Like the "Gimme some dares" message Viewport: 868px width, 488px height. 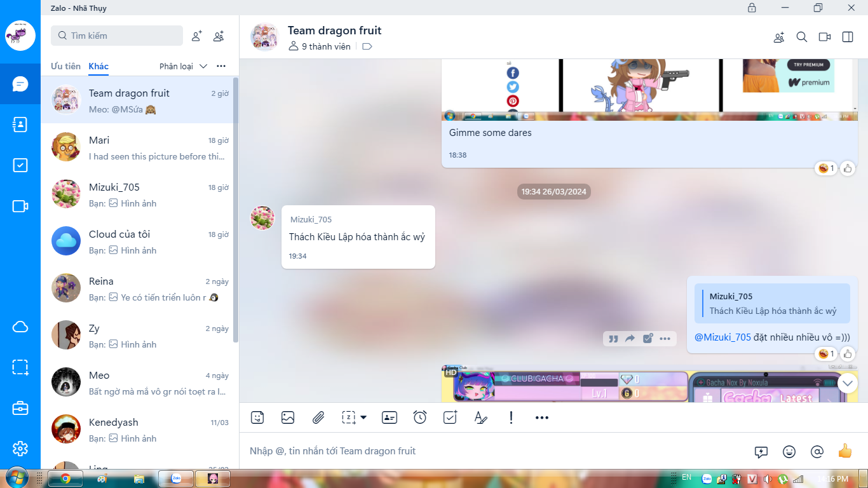pos(848,168)
